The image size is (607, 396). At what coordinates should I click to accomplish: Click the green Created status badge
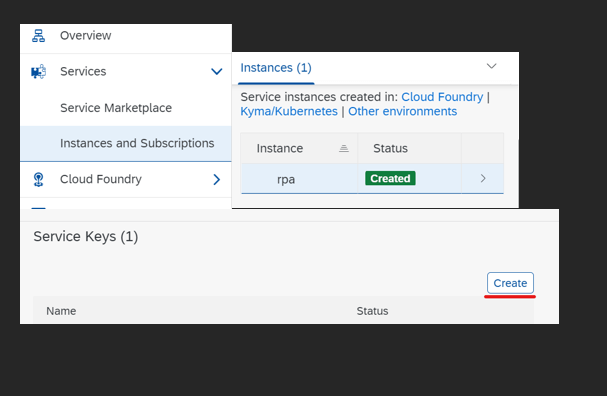pos(390,178)
